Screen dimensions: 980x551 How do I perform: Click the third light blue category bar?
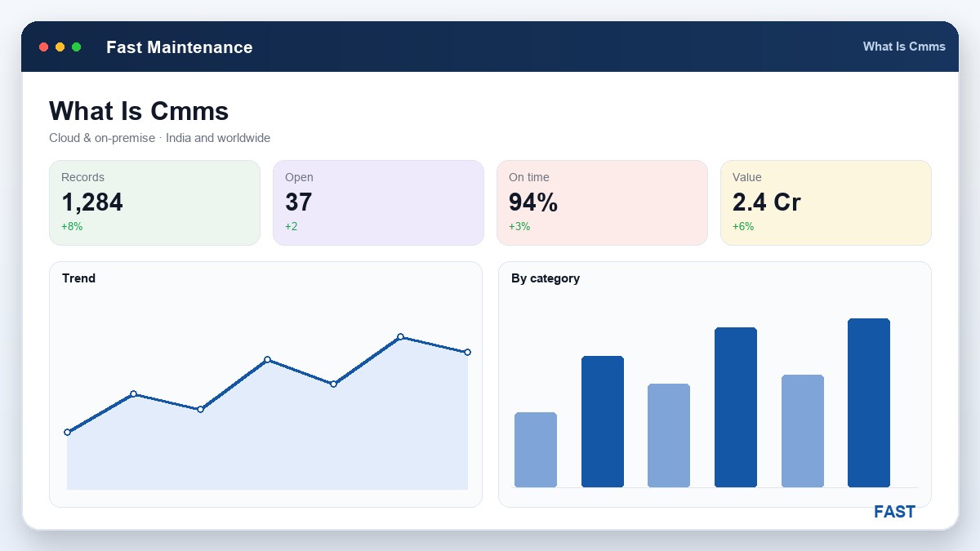coord(803,431)
